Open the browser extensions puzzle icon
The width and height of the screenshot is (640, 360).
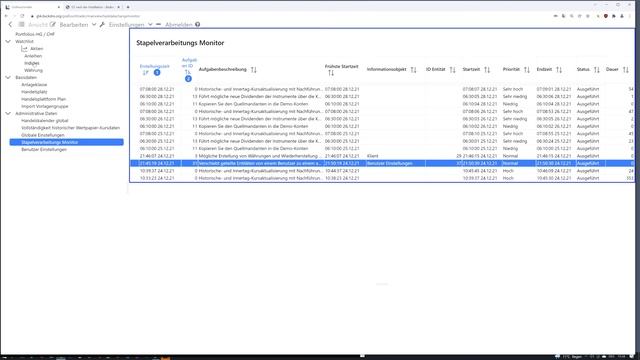coord(613,16)
